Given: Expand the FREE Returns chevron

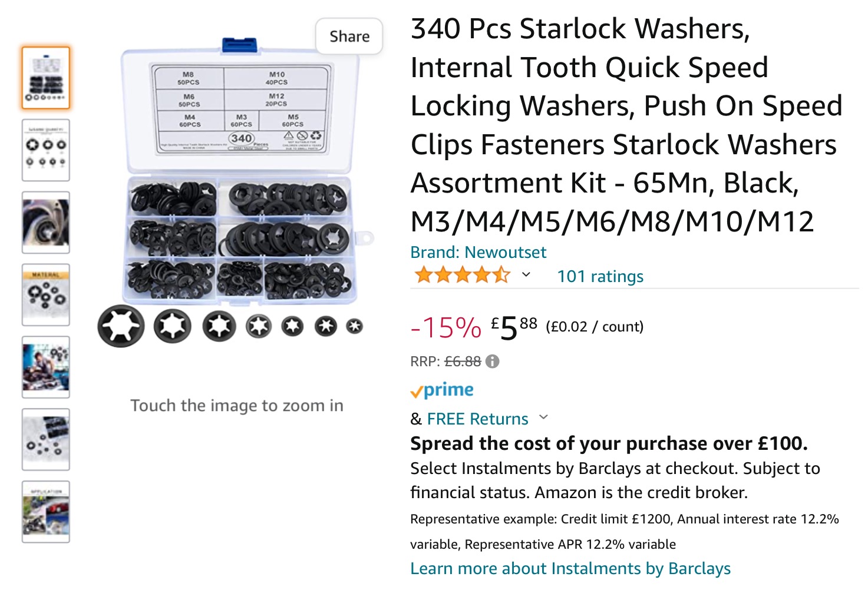Looking at the screenshot, I should click(x=544, y=417).
